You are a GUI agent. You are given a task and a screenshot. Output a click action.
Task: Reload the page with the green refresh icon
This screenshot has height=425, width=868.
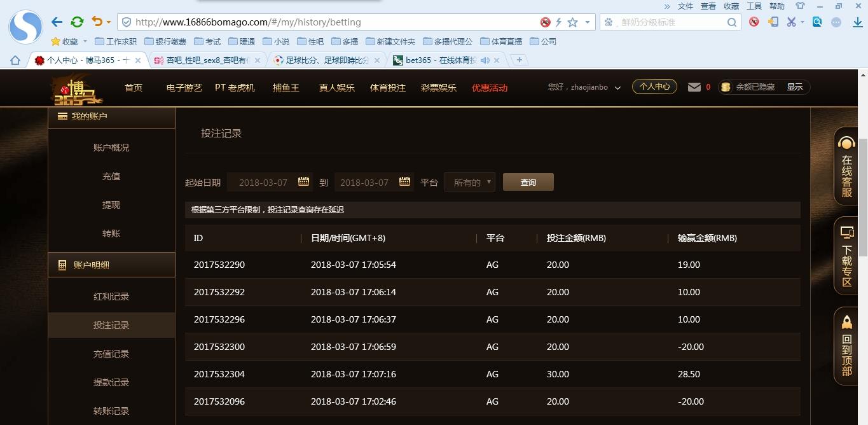[x=77, y=22]
